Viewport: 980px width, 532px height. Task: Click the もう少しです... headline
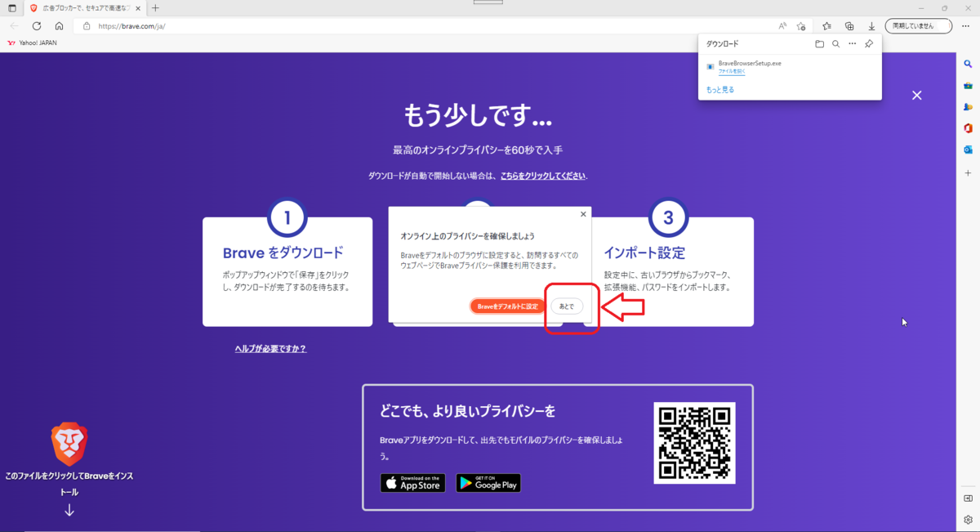tap(478, 116)
